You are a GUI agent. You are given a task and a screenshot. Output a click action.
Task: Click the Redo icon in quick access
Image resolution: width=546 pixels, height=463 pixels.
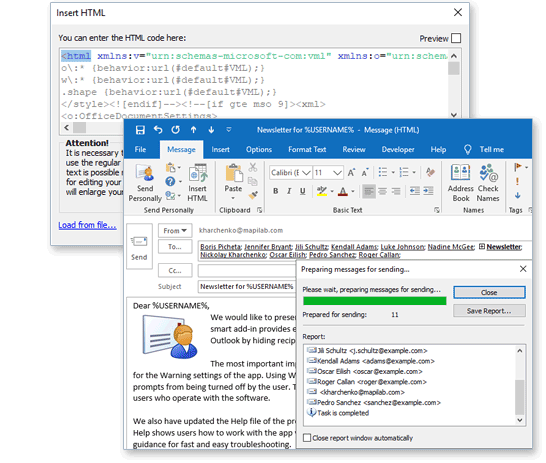click(176, 130)
